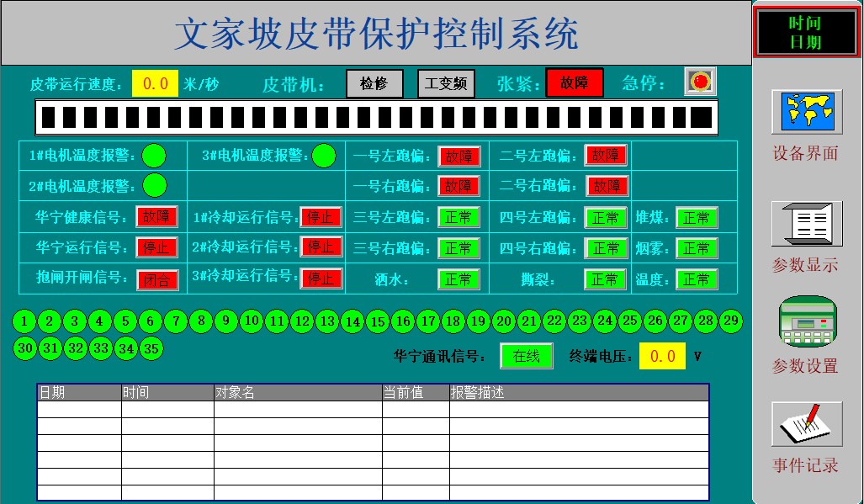Image resolution: width=864 pixels, height=504 pixels.
Task: Click the 华宁运行信号 停止 status
Action: 157,247
